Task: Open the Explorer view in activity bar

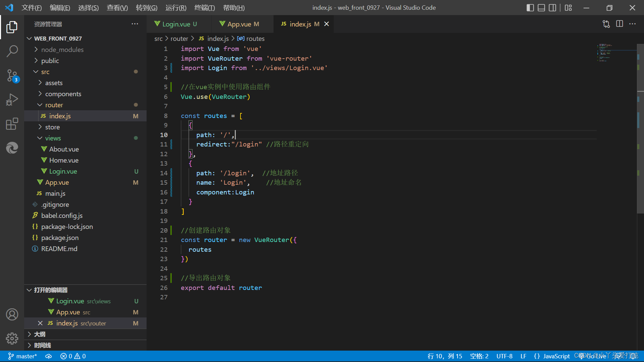Action: 12,27
